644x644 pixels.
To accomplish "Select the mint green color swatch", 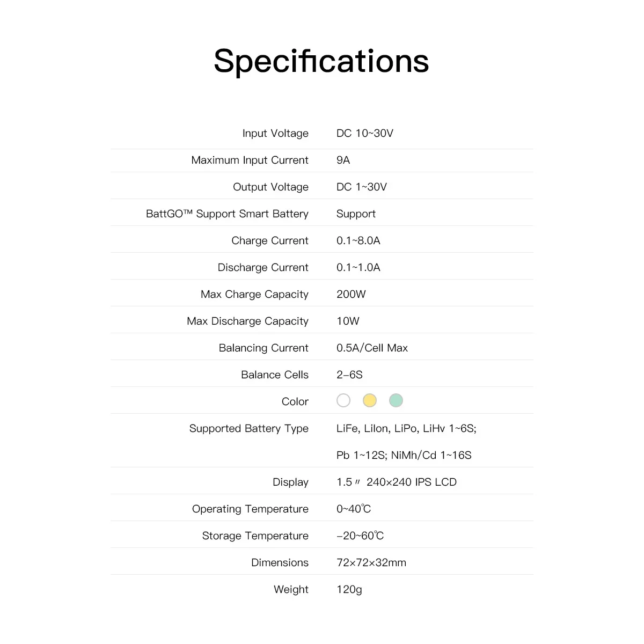I will click(x=396, y=400).
